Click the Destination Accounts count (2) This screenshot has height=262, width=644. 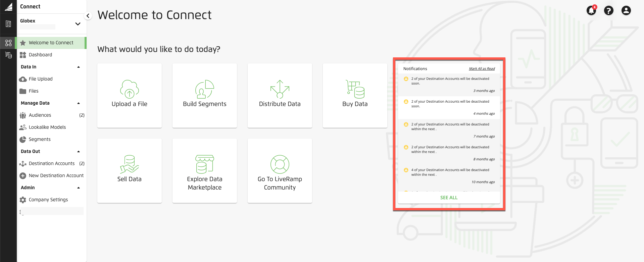[x=82, y=163]
